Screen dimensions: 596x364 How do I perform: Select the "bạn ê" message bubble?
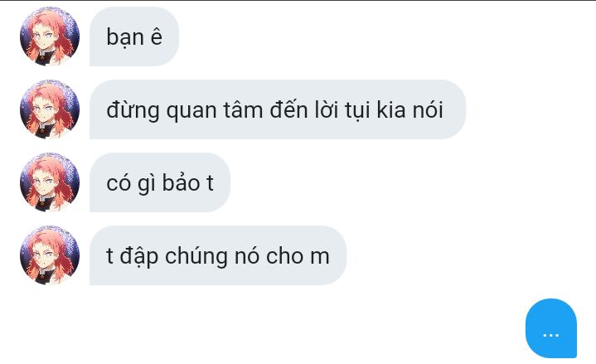click(x=134, y=36)
